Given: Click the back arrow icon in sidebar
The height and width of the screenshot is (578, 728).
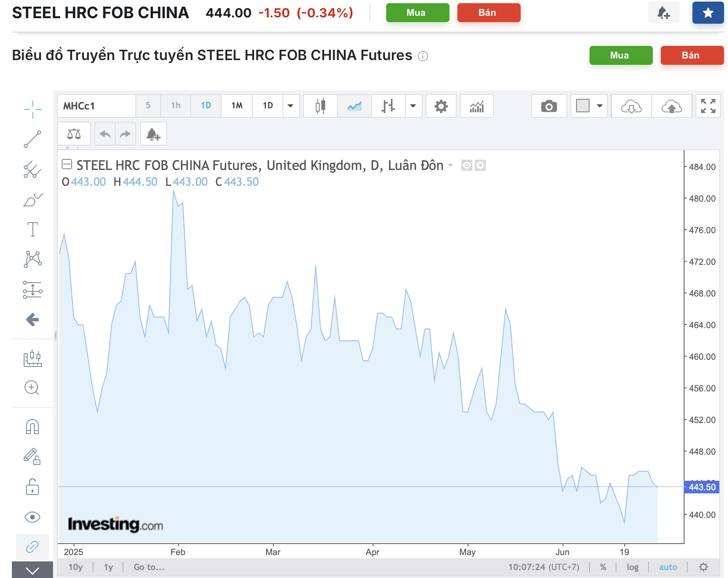Looking at the screenshot, I should (x=32, y=319).
